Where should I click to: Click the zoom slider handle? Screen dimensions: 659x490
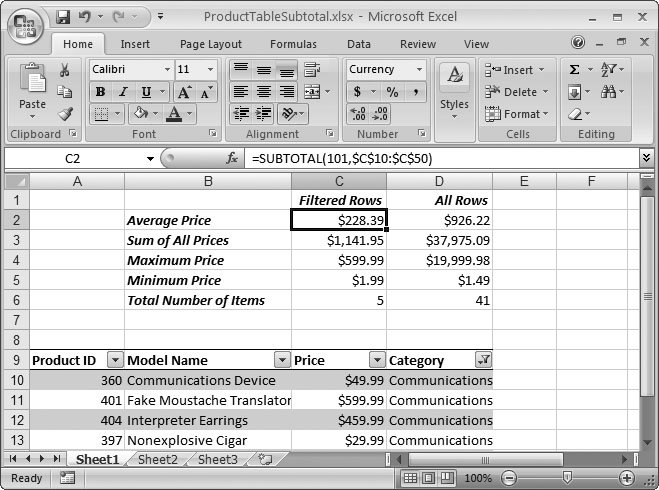click(567, 478)
